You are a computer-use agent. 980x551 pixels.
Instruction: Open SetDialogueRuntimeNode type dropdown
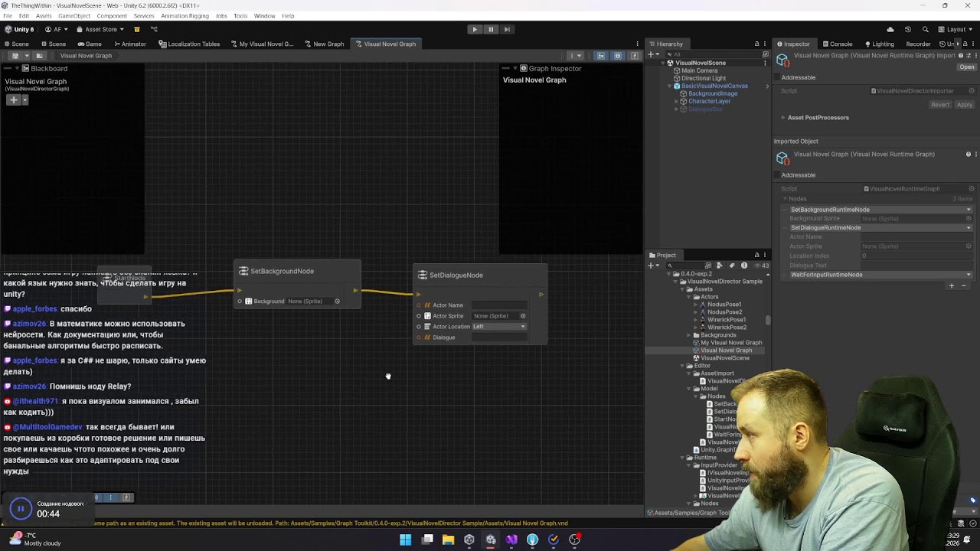(x=880, y=227)
